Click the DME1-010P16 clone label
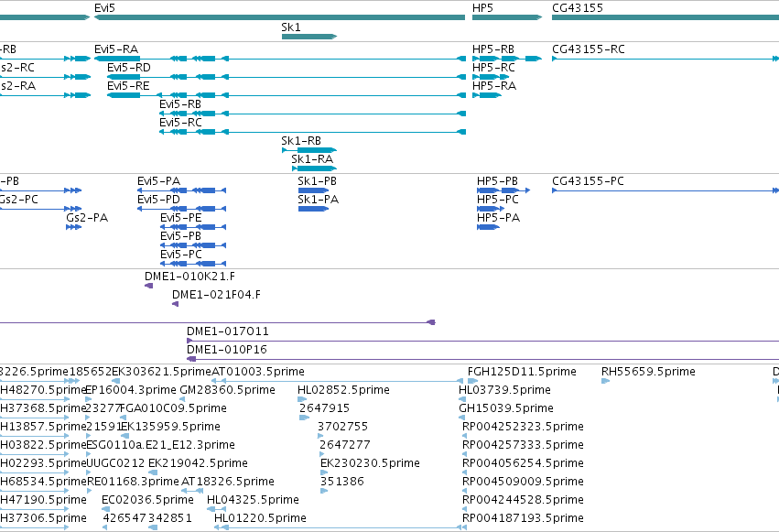 tap(226, 350)
